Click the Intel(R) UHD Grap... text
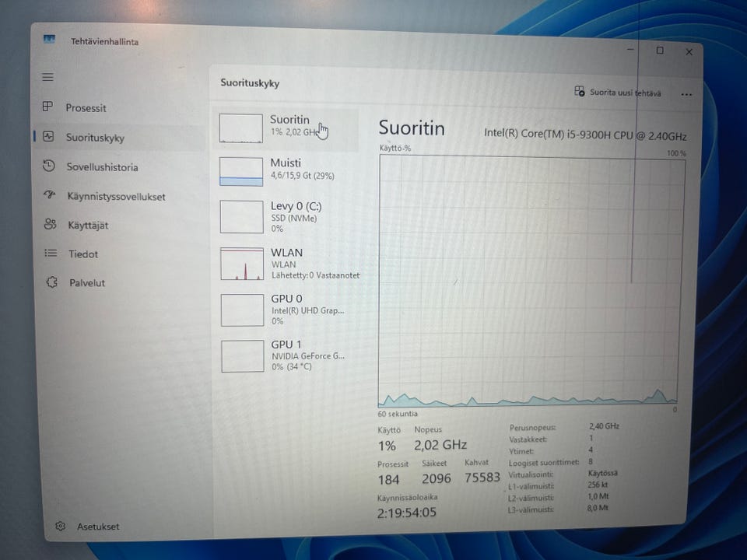This screenshot has width=747, height=560. 308,310
